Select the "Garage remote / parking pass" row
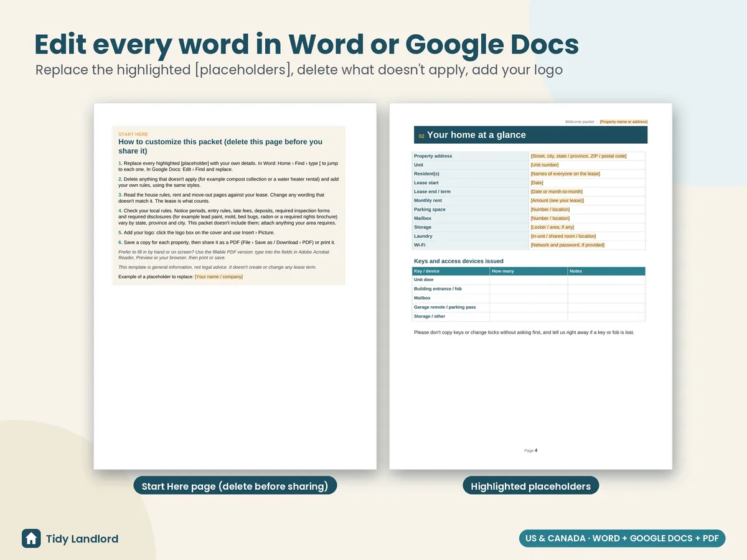Screen dimensions: 747x560 (x=529, y=307)
